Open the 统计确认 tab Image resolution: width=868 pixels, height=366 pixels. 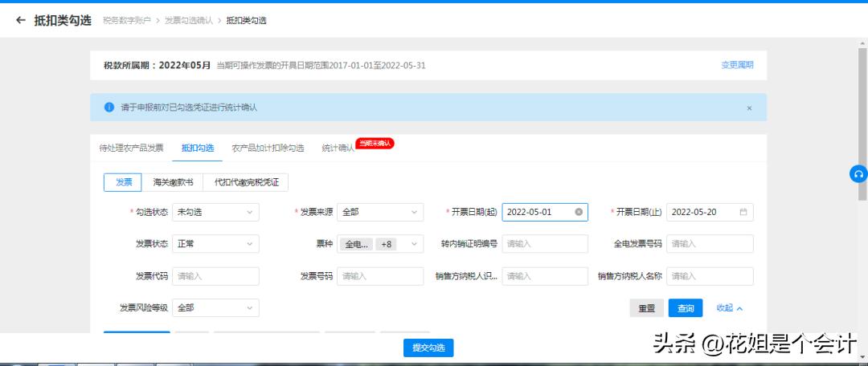coord(338,148)
